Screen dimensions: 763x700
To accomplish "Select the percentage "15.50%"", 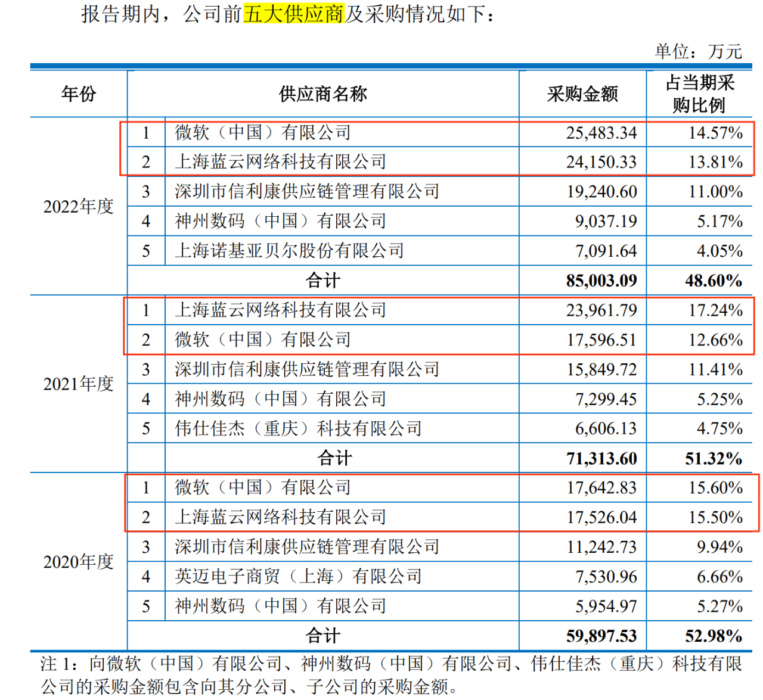I will coord(715,517).
